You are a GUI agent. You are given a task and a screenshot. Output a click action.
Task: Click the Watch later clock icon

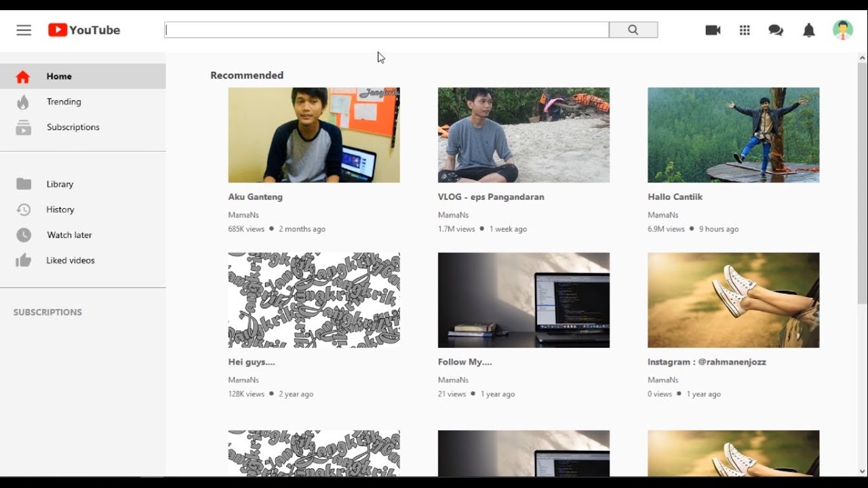24,235
